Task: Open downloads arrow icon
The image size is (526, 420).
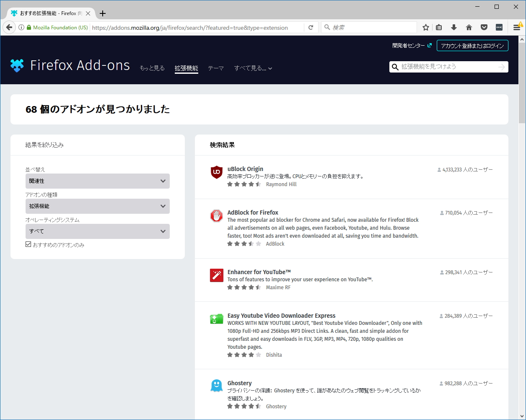Action: [x=454, y=28]
